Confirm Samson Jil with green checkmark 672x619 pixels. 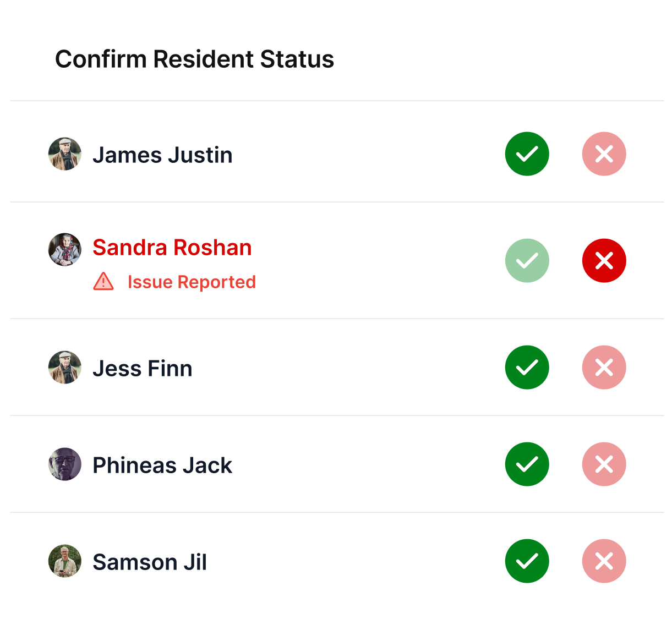(527, 561)
